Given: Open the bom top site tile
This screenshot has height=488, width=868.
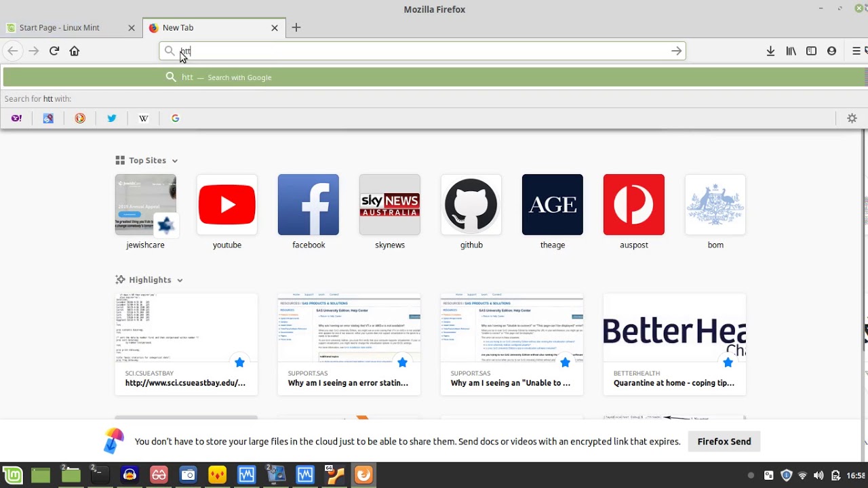Looking at the screenshot, I should (715, 212).
